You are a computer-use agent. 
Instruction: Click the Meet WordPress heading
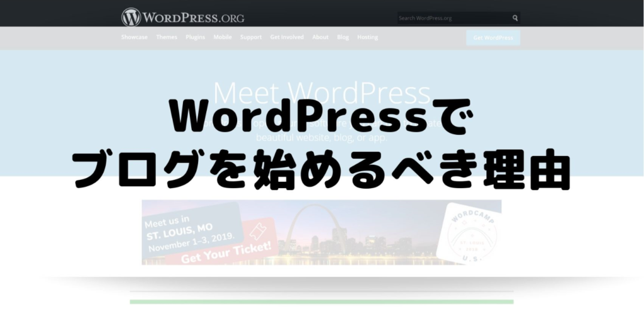pos(321,94)
